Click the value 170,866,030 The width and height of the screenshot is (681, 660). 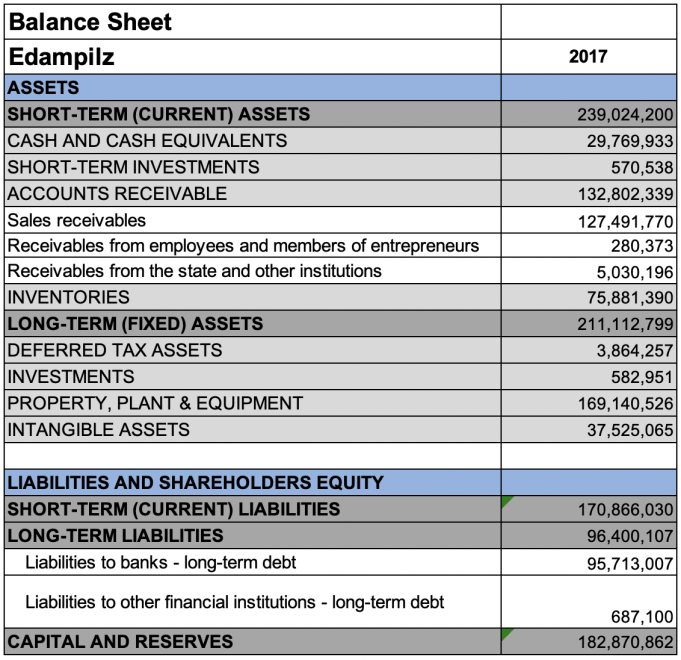[625, 510]
